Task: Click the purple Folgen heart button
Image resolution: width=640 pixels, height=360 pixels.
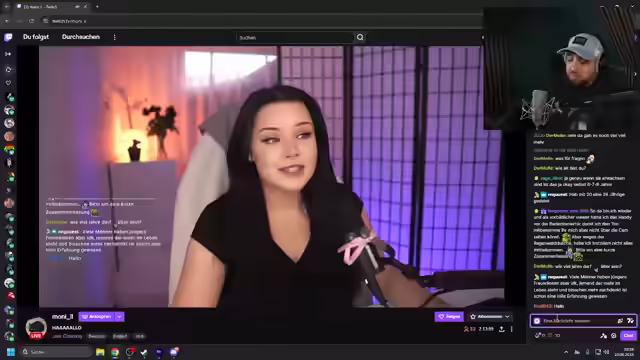Action: (x=449, y=316)
